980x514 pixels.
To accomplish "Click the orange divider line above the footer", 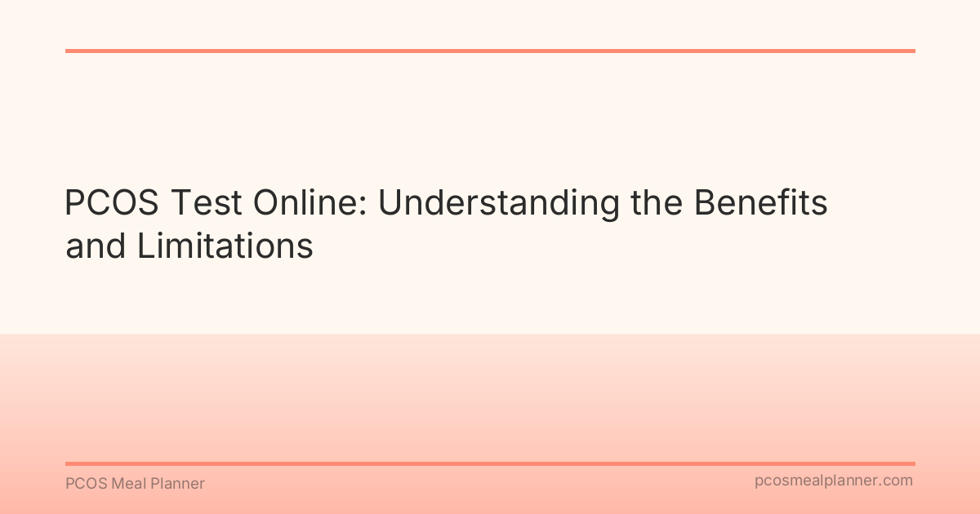I will point(490,463).
